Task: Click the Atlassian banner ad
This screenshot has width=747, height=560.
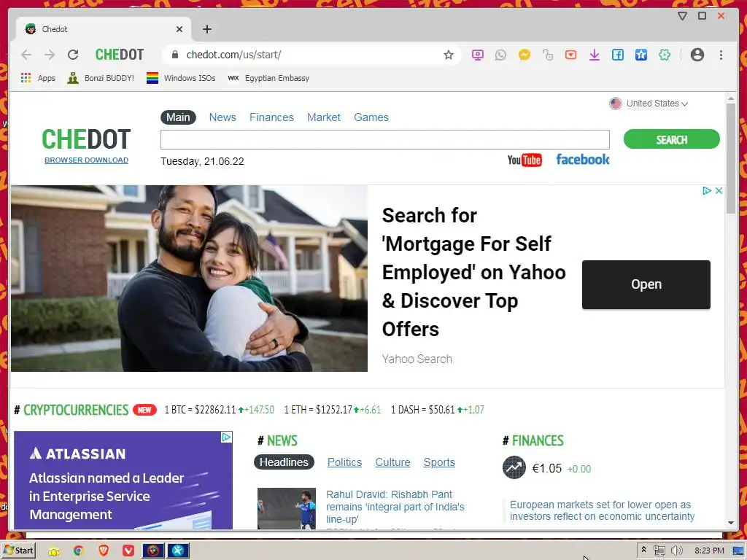Action: pos(123,480)
